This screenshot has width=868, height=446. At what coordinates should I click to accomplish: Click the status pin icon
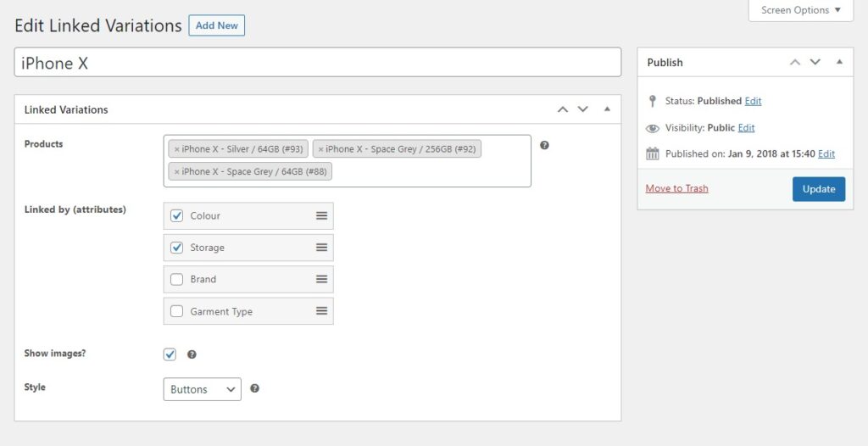click(652, 102)
